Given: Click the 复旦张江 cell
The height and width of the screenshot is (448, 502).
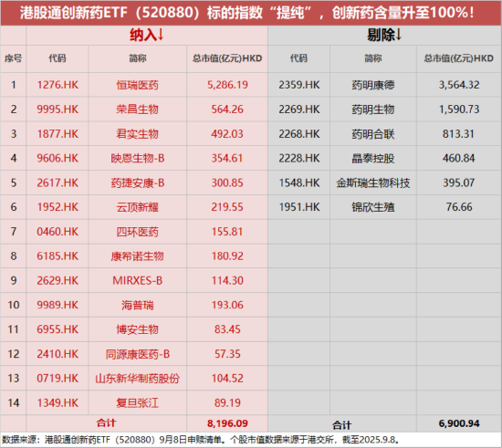Looking at the screenshot, I should 137,403.
